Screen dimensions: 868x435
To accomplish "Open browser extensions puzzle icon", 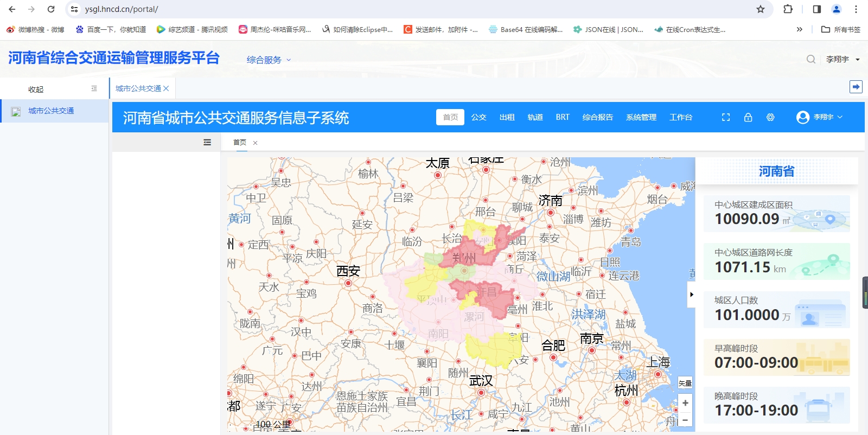I will [788, 9].
